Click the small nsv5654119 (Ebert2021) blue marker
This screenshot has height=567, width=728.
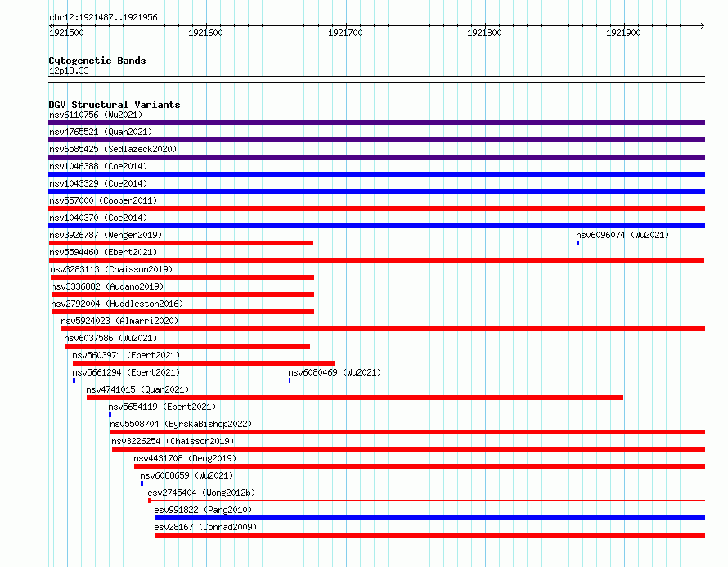[110, 415]
